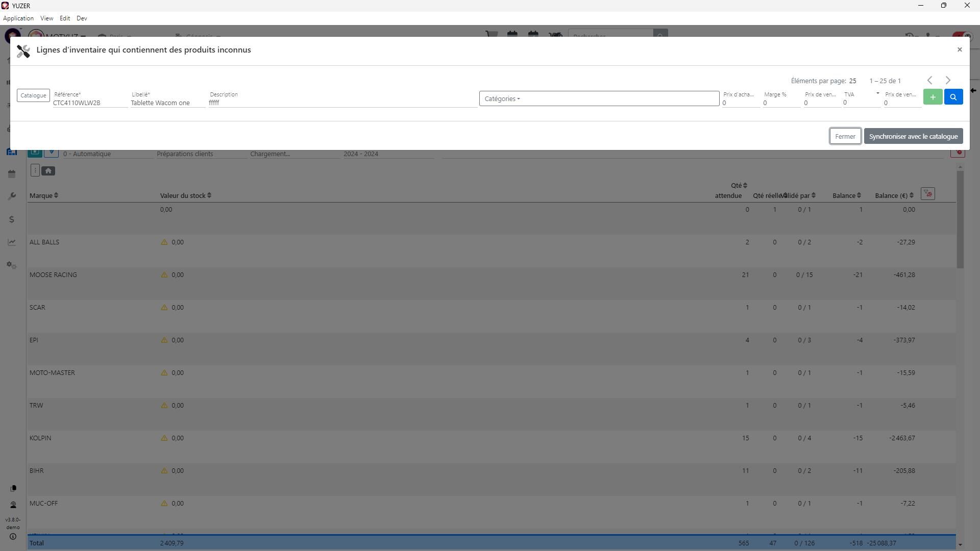Open the Dev menu

pos(82,18)
